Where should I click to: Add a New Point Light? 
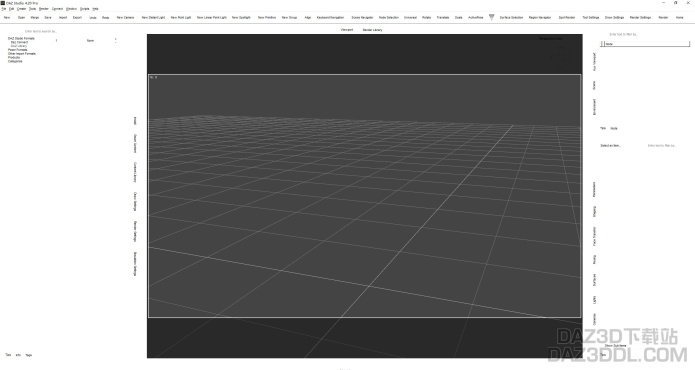coord(181,18)
